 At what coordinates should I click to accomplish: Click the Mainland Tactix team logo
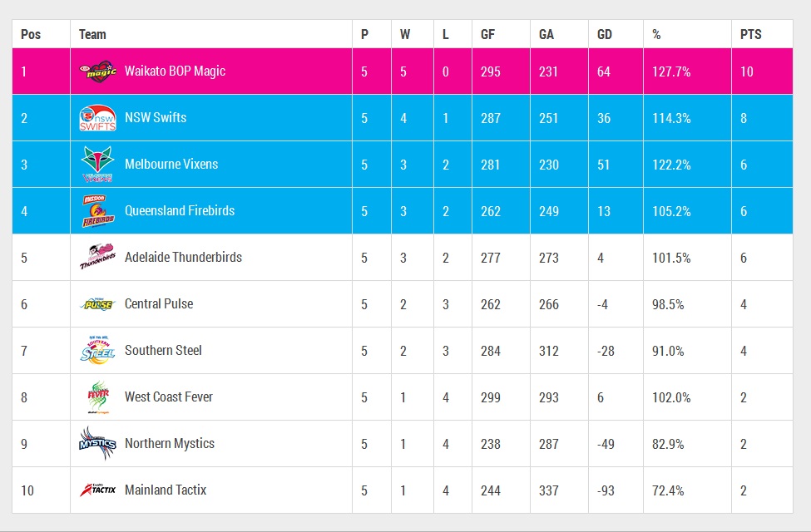click(x=97, y=490)
